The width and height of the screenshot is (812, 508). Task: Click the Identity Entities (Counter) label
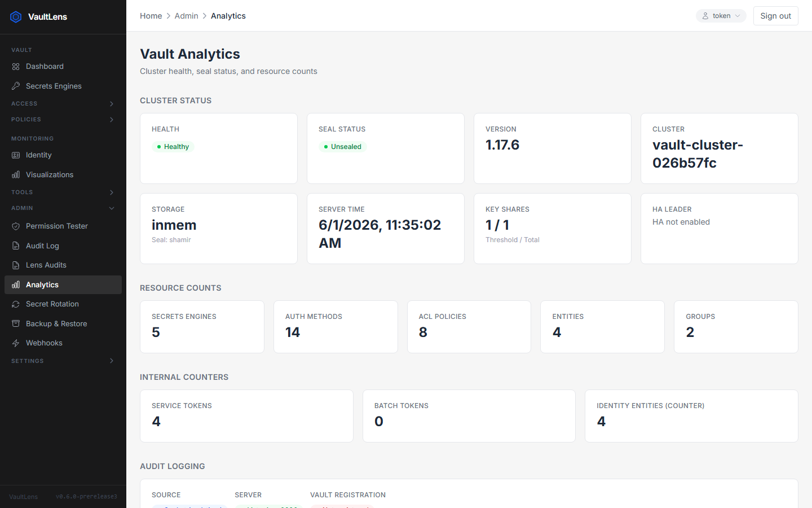tap(651, 406)
